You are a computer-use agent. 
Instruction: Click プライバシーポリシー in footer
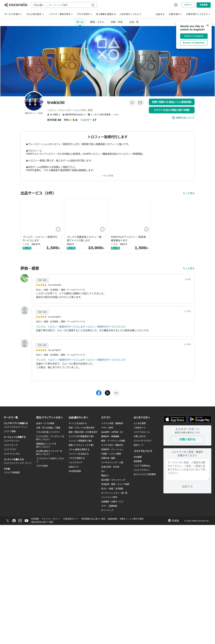(x=51, y=519)
